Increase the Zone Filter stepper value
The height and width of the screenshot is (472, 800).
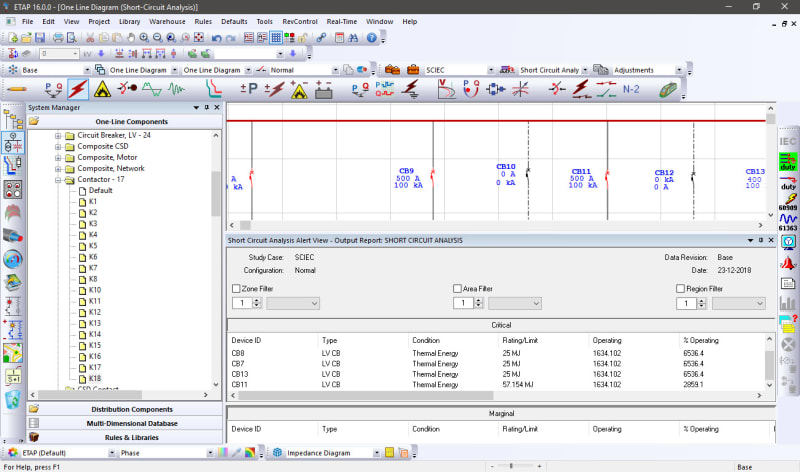257,301
